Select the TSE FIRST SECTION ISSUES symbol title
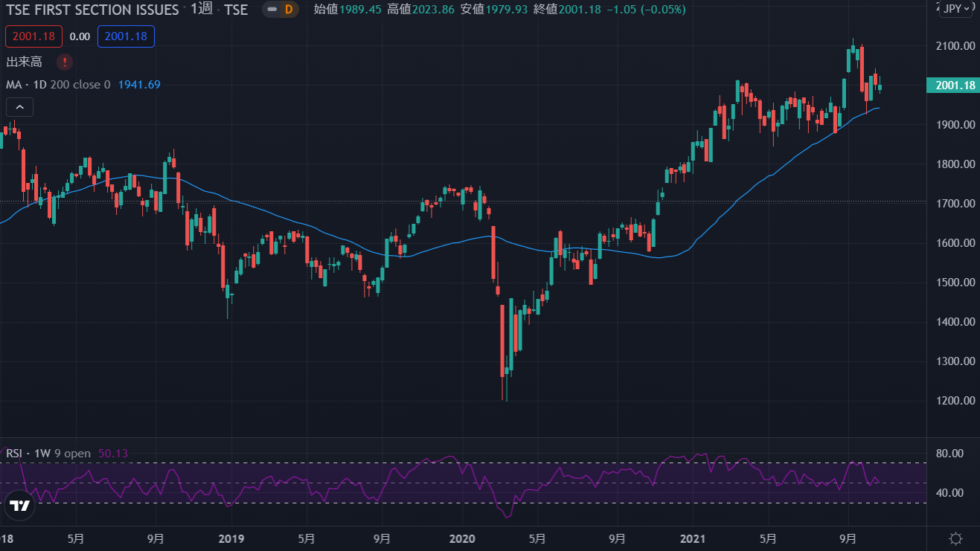Viewport: 980px width, 551px height. pos(92,10)
